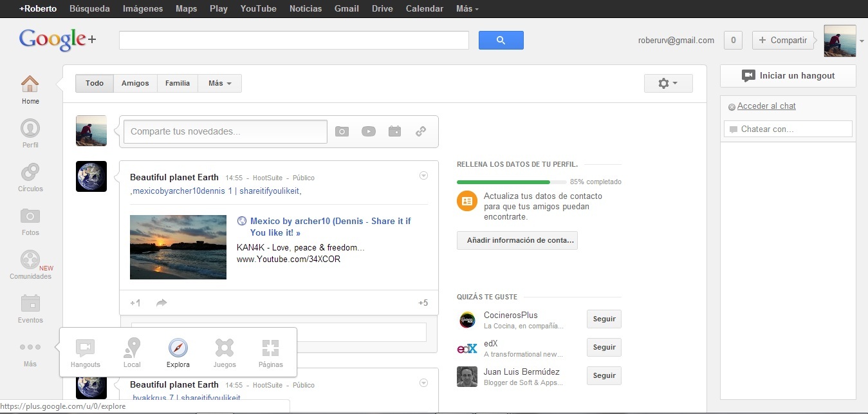Switch to the Amigos stream tab
The image size is (868, 414).
[134, 83]
